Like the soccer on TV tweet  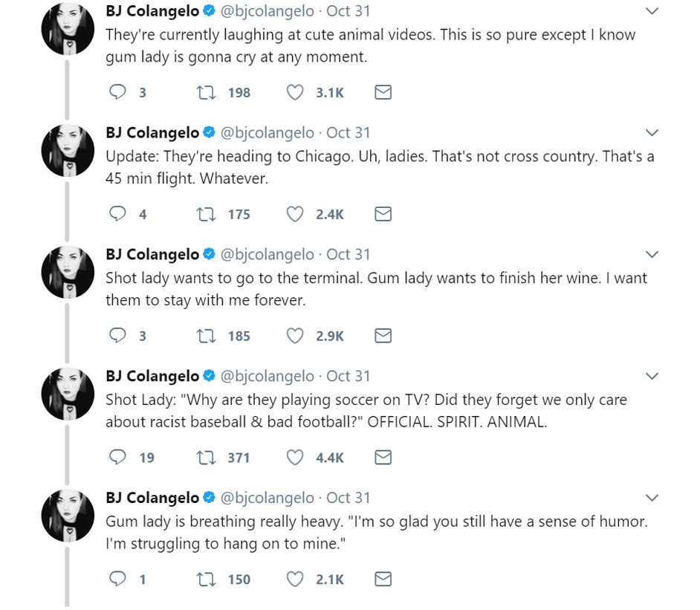tap(295, 458)
